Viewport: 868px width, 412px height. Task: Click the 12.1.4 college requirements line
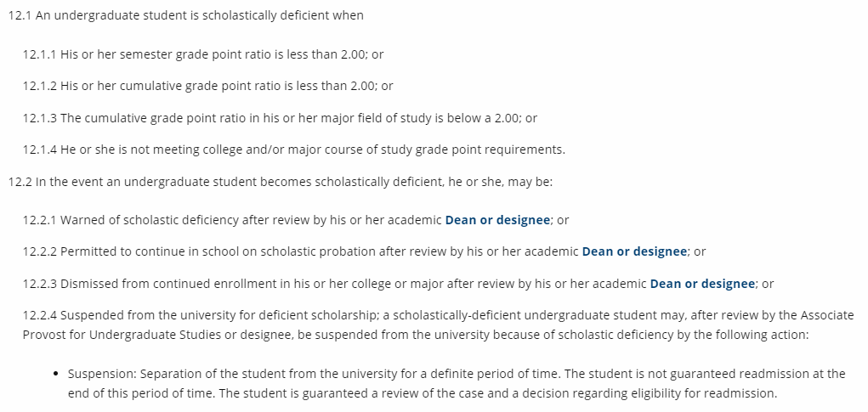coord(293,150)
